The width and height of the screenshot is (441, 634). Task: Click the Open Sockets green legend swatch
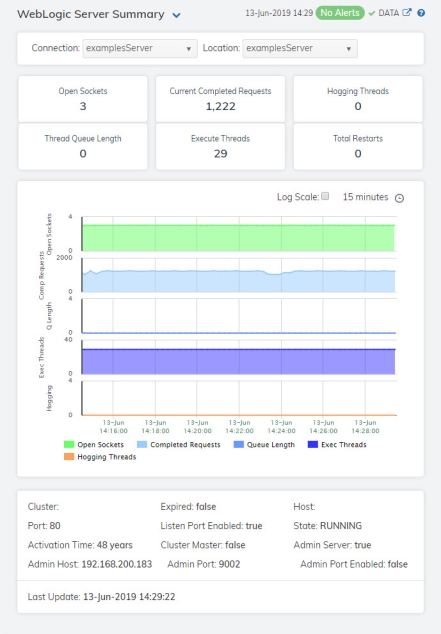tap(69, 444)
